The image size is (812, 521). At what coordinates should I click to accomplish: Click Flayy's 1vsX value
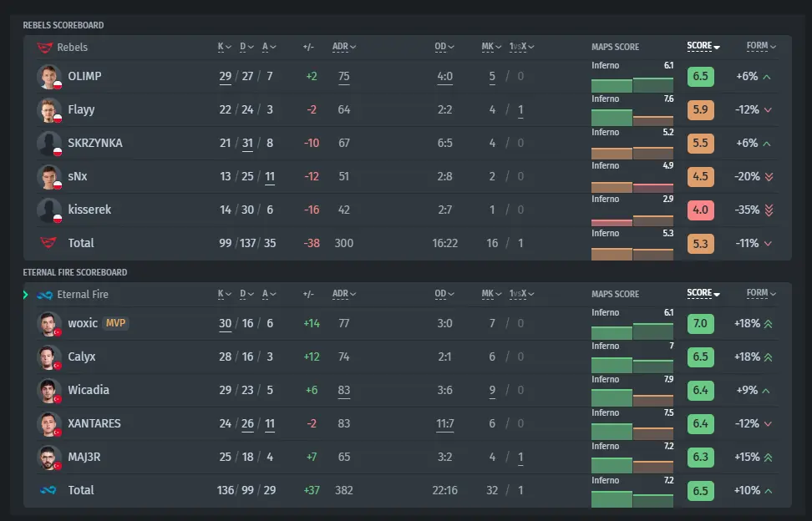520,109
